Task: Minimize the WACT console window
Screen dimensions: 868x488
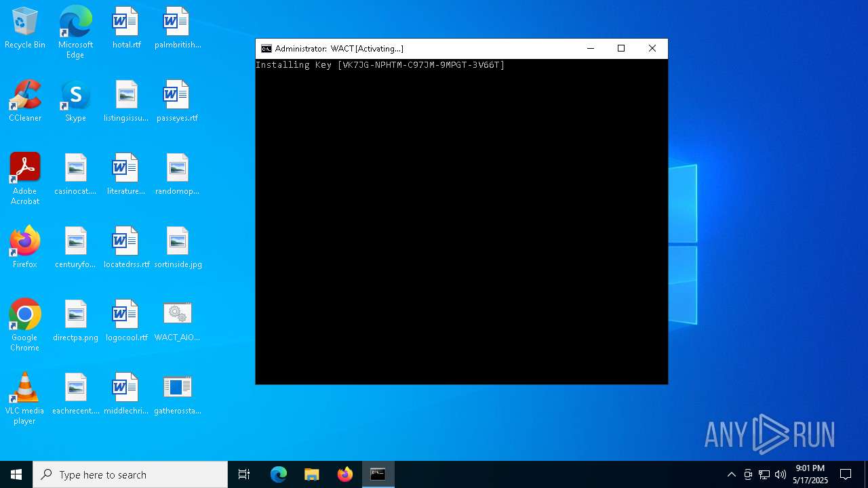Action: click(x=590, y=49)
